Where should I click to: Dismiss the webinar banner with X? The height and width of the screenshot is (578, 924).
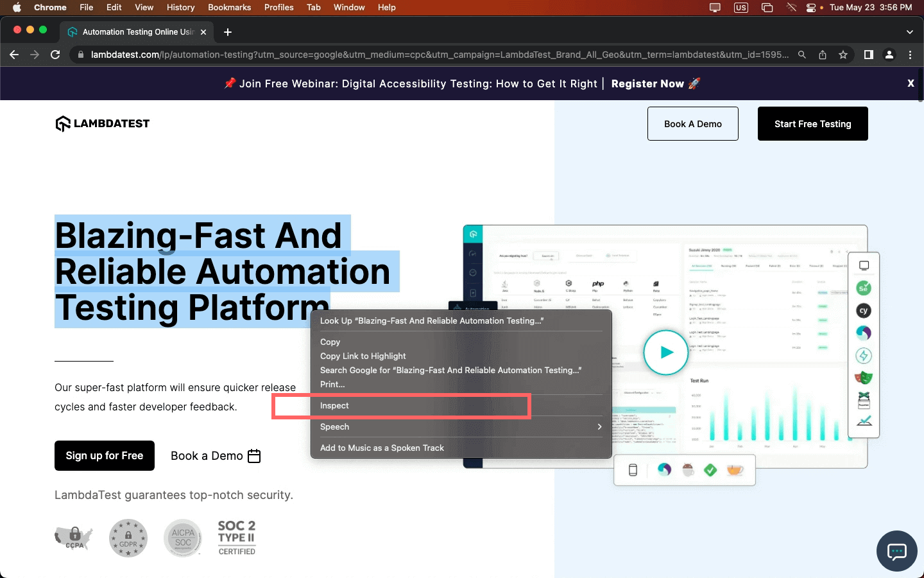[x=911, y=83]
